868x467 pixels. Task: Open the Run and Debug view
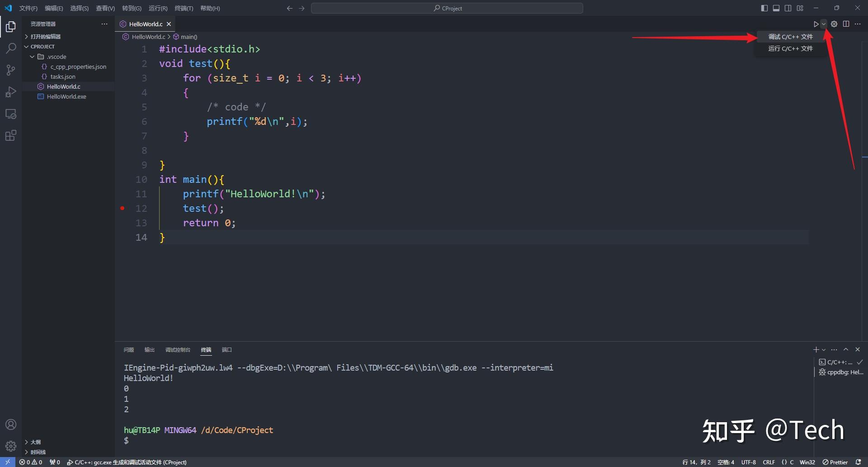[x=10, y=92]
